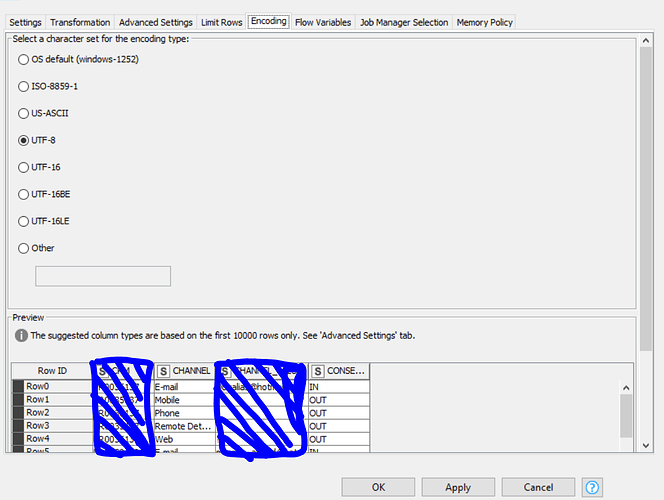
Task: Open the Flow Variables tab
Action: [323, 22]
